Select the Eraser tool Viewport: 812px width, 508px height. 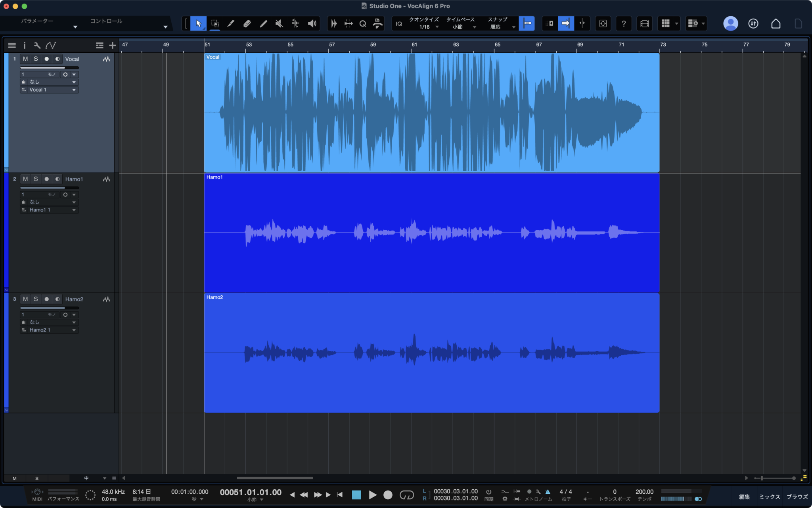click(247, 23)
